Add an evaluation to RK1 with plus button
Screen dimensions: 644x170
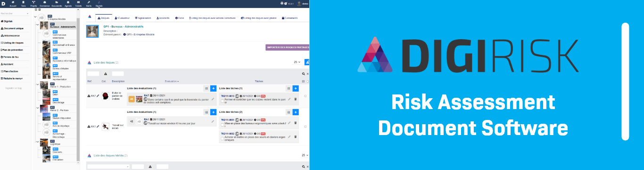tap(213, 112)
